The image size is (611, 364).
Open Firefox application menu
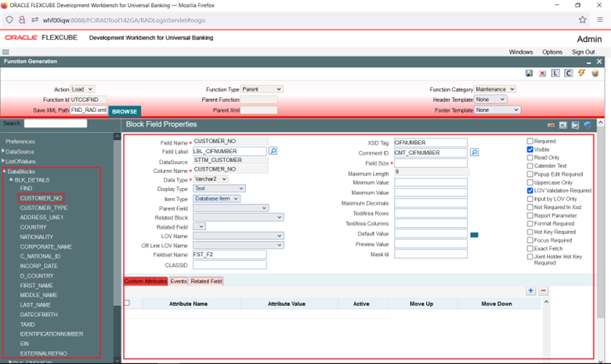[600, 20]
